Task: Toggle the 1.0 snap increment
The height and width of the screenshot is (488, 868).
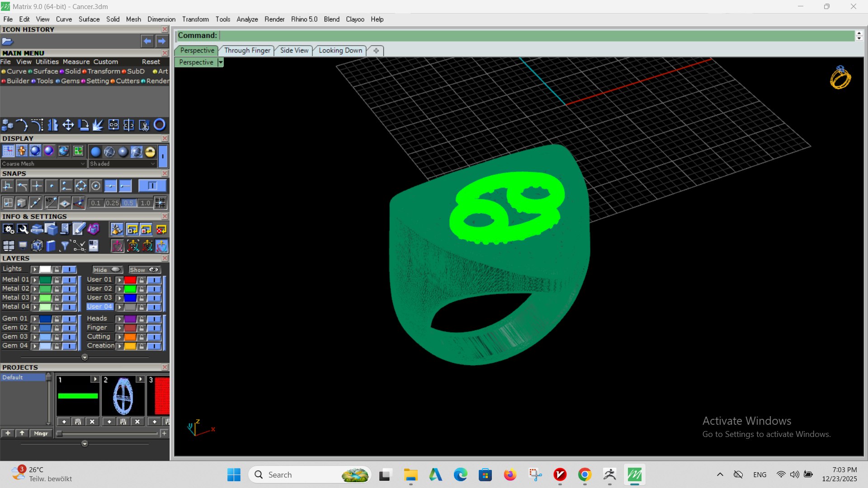Action: click(146, 203)
